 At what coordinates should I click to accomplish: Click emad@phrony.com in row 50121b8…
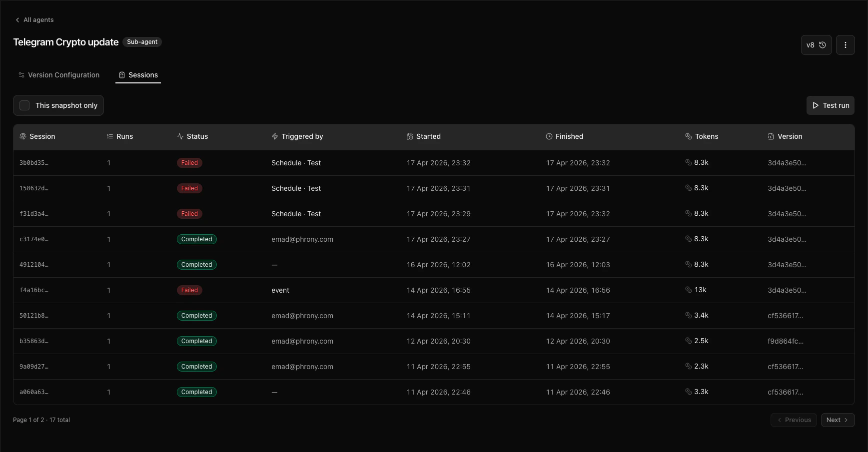coord(302,316)
